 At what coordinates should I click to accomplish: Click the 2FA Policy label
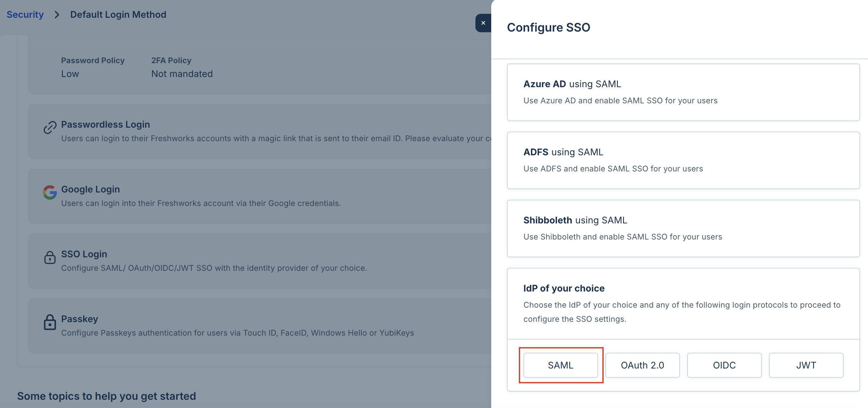tap(171, 60)
